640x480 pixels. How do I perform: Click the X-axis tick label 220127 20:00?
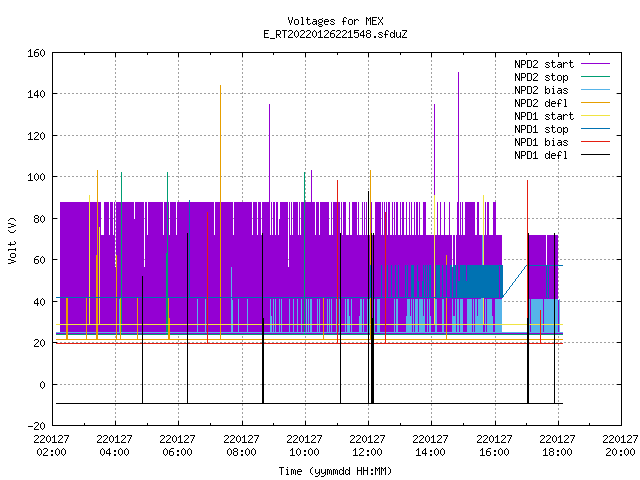[x=620, y=446]
